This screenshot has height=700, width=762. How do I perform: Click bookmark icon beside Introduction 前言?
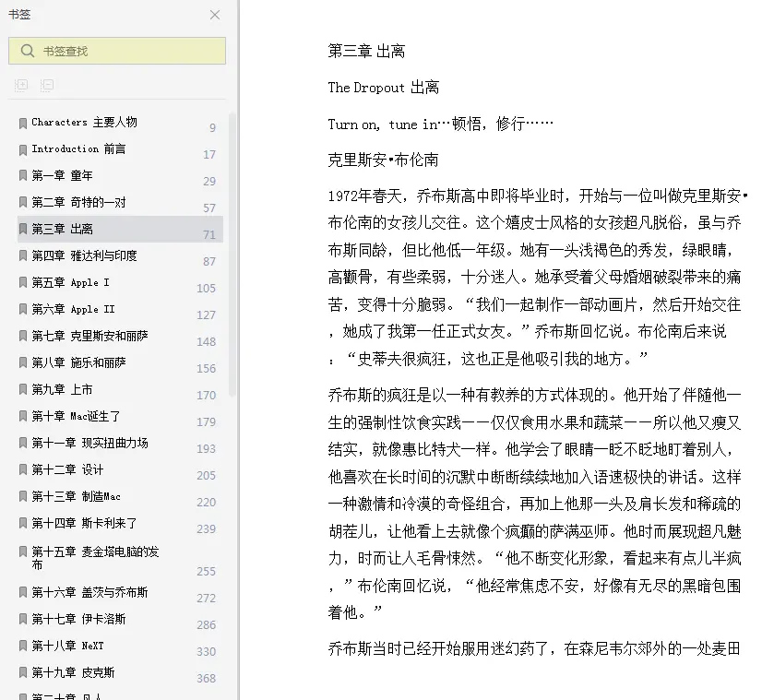point(23,150)
